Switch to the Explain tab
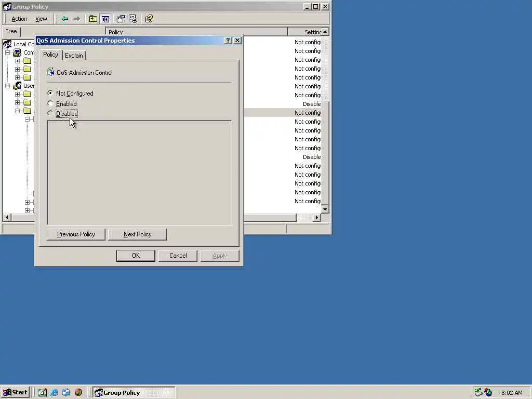Image resolution: width=532 pixels, height=399 pixels. pos(74,56)
